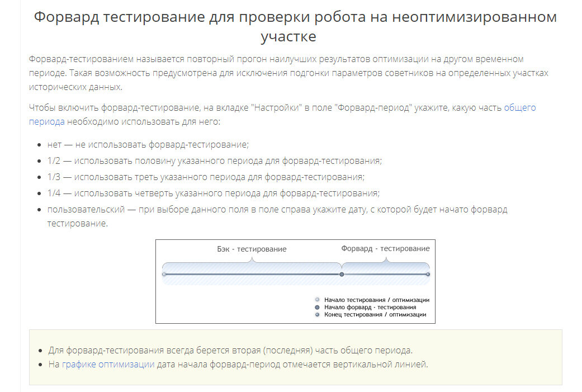Click the paragraph starting 'Чтобы включить форвард-тестирование'
This screenshot has height=392, width=582.
coord(282,114)
